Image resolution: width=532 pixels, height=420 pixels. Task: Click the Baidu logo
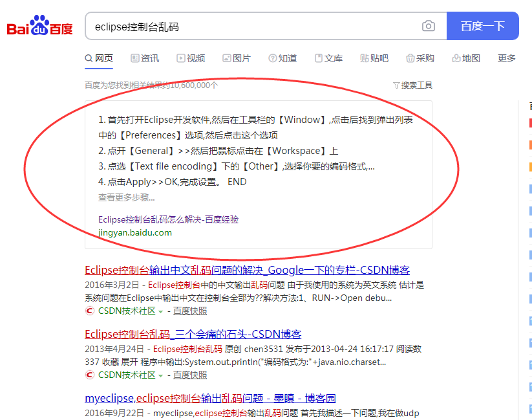click(x=39, y=25)
